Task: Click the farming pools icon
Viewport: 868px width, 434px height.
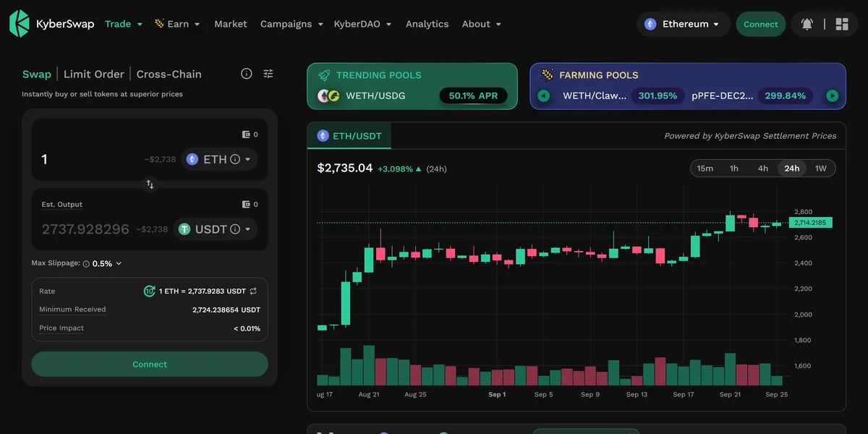Action: pyautogui.click(x=548, y=75)
